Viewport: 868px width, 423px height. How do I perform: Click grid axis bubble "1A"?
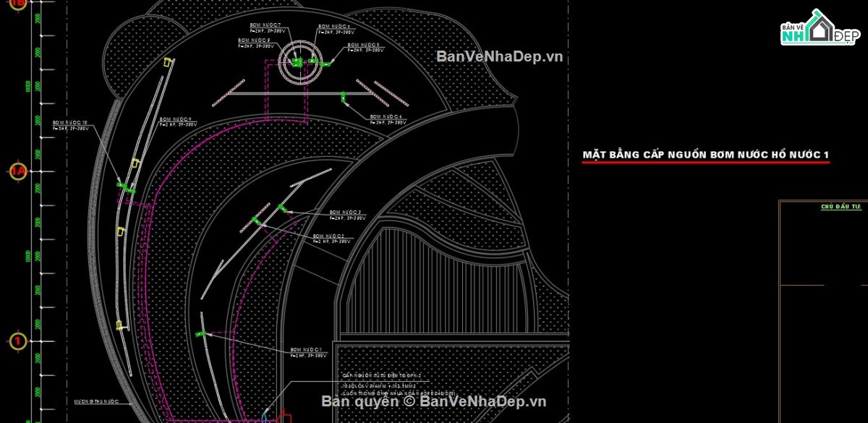[17, 171]
